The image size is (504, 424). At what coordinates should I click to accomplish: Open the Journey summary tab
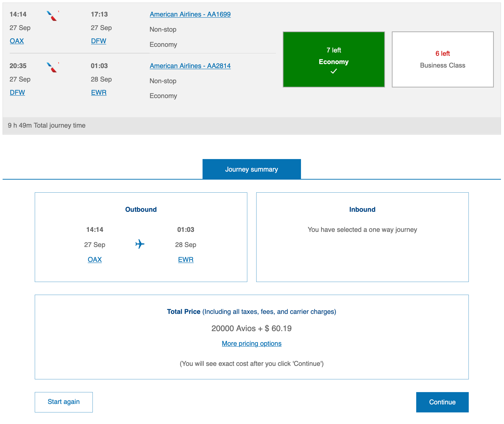click(x=252, y=169)
